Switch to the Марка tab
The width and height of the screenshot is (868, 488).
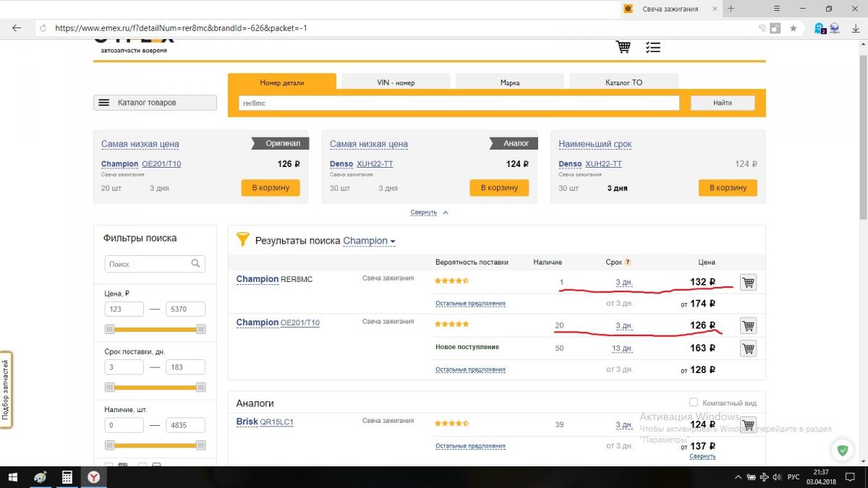pyautogui.click(x=510, y=82)
